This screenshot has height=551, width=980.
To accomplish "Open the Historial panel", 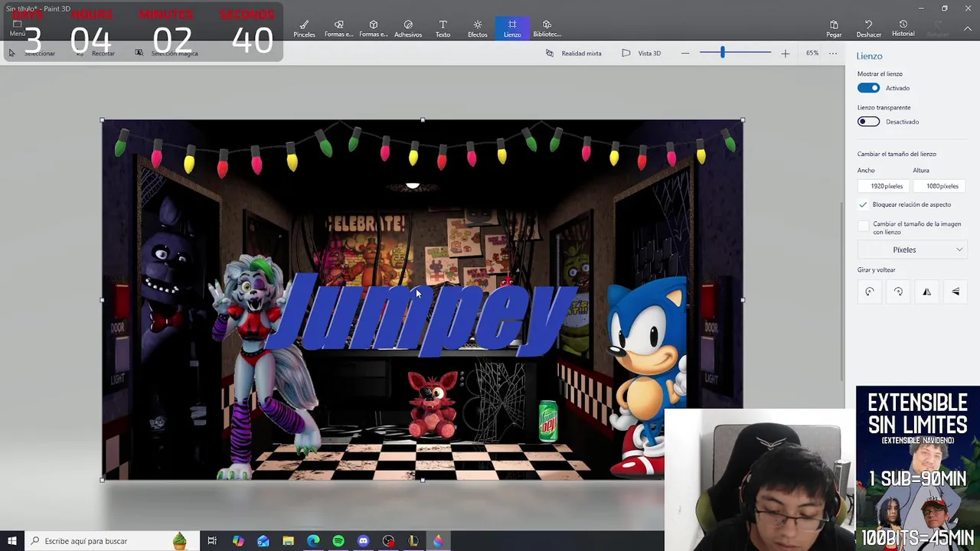I will pyautogui.click(x=903, y=28).
